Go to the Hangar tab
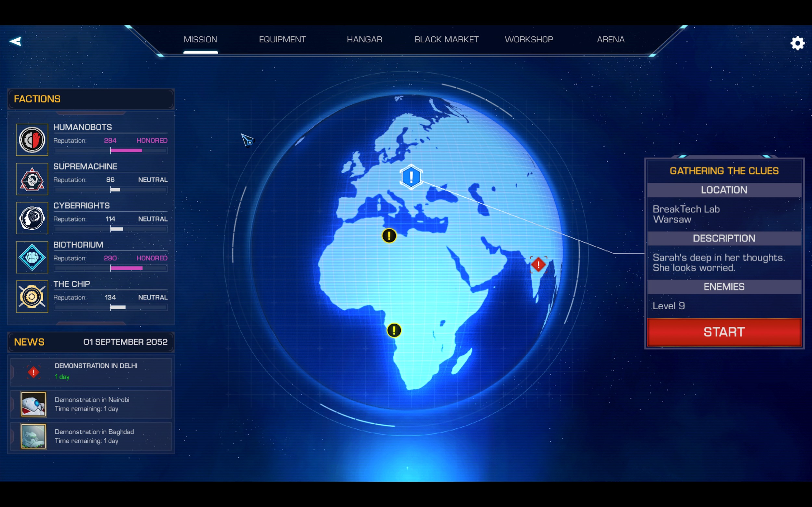The width and height of the screenshot is (812, 507). (364, 40)
